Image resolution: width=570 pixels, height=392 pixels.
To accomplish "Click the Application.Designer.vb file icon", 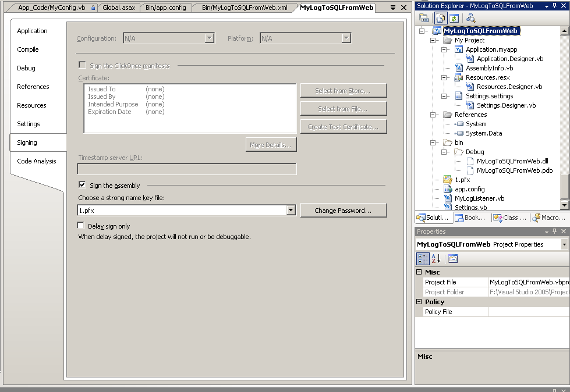I will (x=470, y=58).
